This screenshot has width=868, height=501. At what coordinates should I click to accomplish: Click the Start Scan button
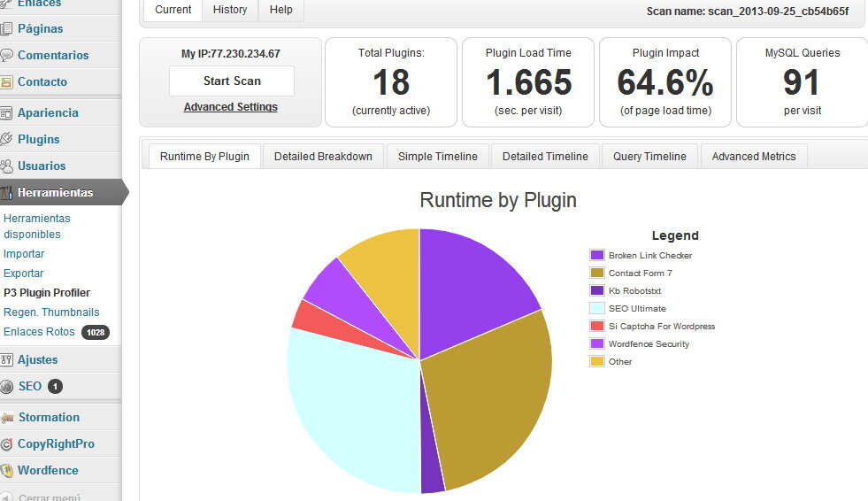[x=232, y=81]
